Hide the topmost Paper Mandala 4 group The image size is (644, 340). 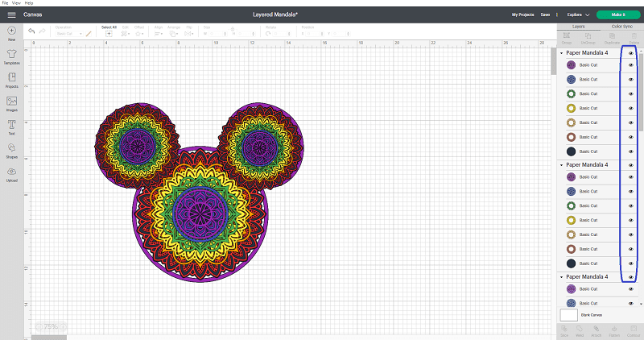[631, 53]
